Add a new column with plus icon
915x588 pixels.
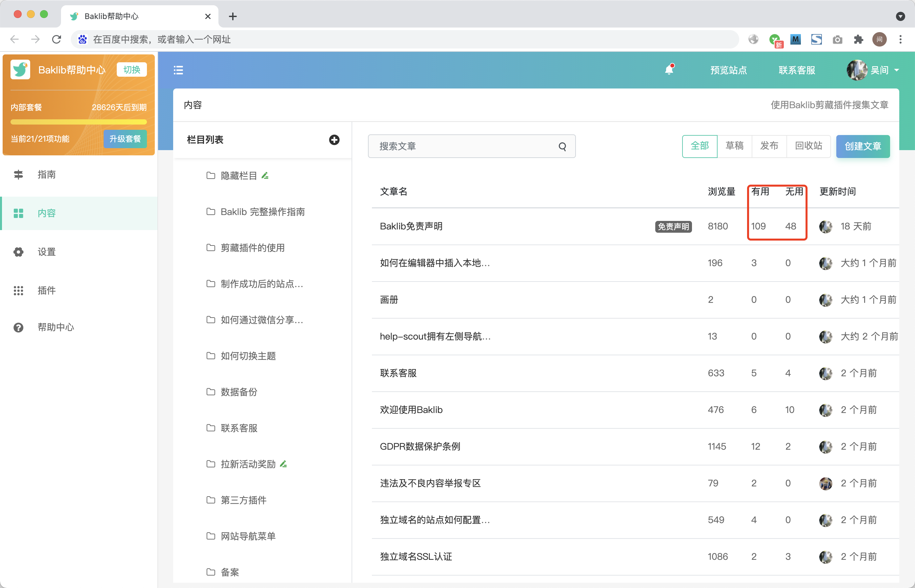[x=334, y=140]
